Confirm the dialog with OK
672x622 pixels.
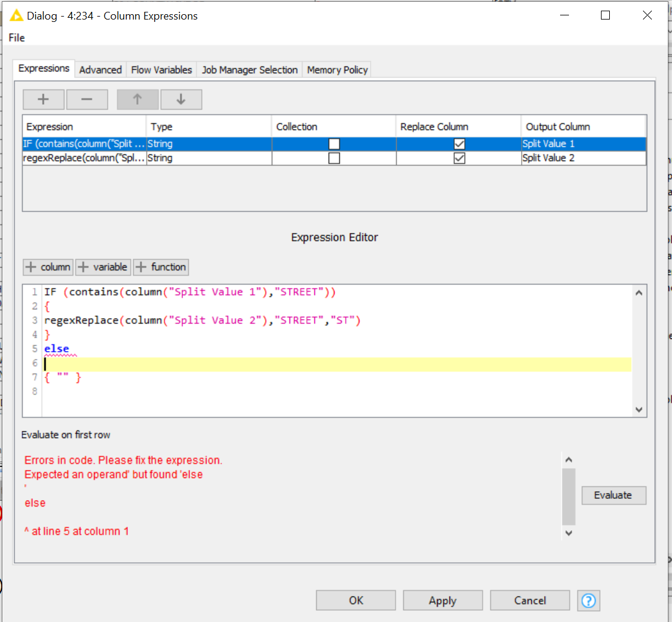pos(356,600)
